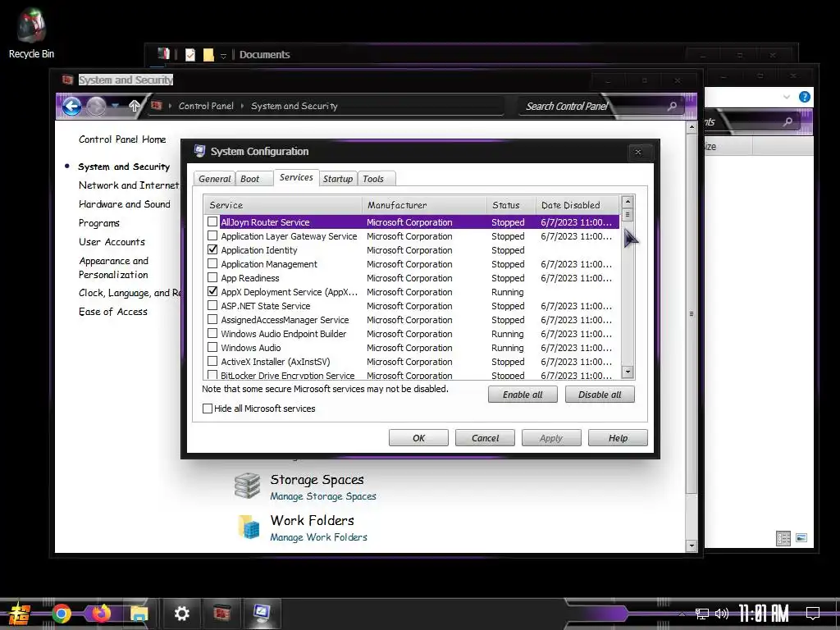This screenshot has width=840, height=630.
Task: Click the Enable all button
Action: click(523, 395)
